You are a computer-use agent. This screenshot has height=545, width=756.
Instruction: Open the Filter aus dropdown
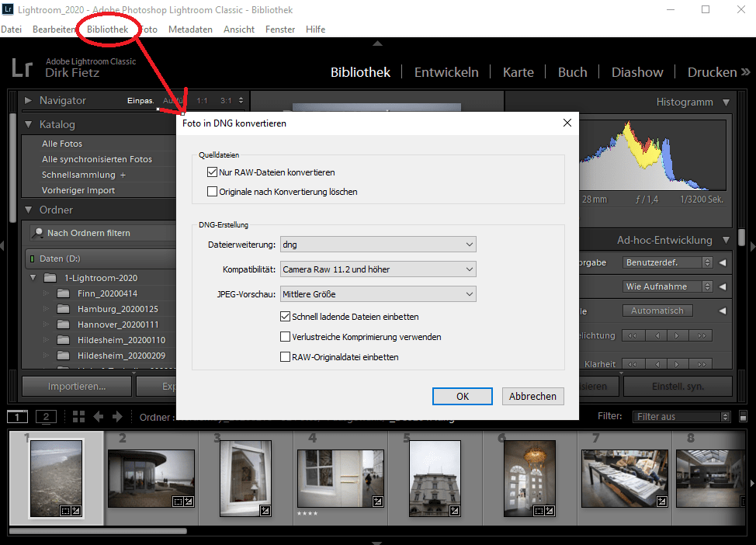[681, 417]
